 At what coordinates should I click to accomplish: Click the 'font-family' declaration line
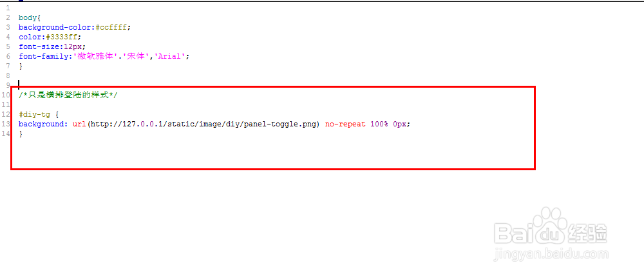click(104, 56)
